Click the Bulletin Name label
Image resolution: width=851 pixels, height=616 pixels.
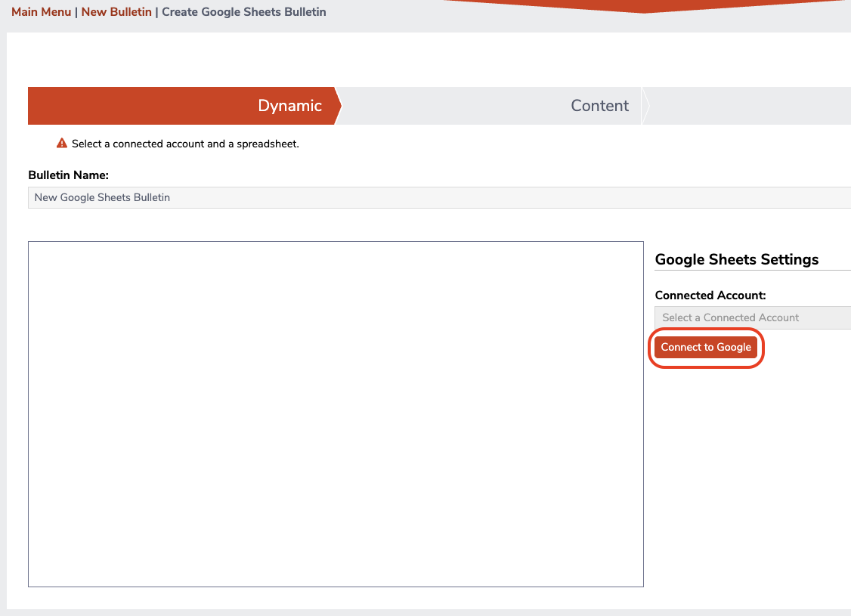tap(68, 175)
